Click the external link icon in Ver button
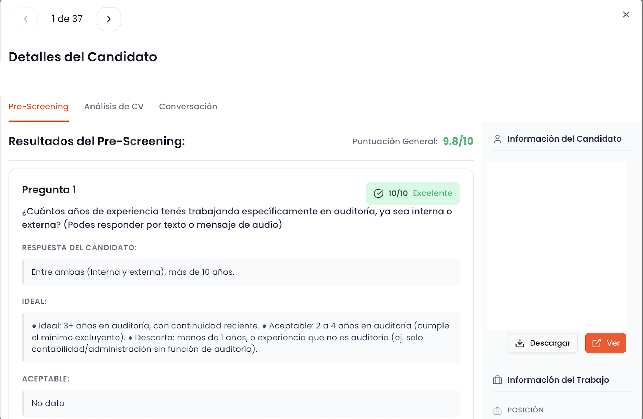 tap(597, 343)
